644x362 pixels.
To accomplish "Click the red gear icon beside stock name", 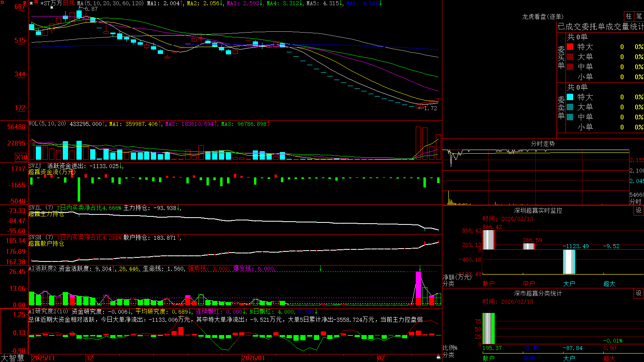I will tap(36, 2).
